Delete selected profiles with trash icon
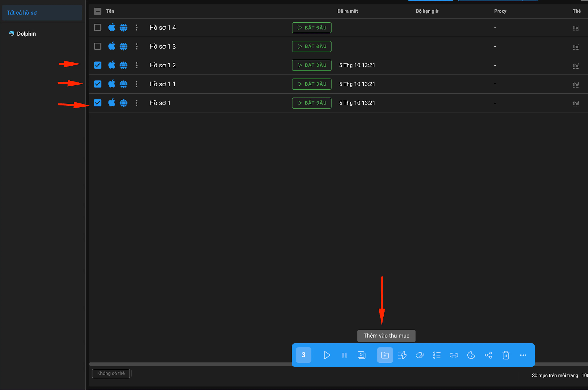 [506, 355]
